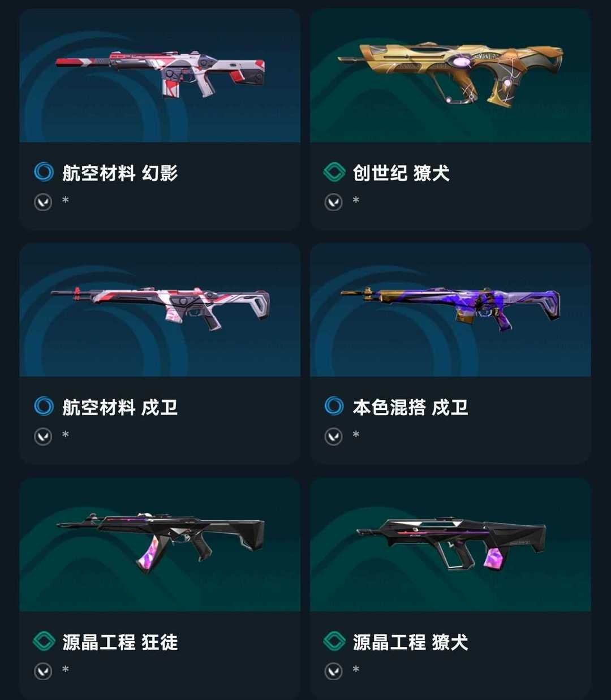
Task: Click the green rarity icon beside 源晶工程 狂徒
Action: pyautogui.click(x=44, y=641)
